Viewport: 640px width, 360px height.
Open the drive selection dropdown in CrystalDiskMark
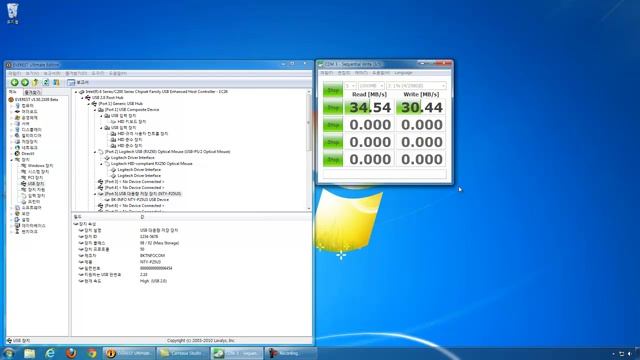(416, 86)
